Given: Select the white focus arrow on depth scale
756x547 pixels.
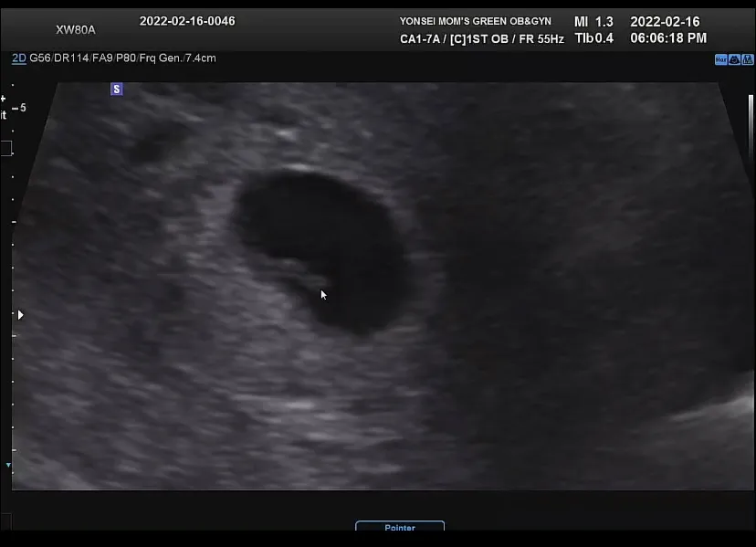Looking at the screenshot, I should 20,315.
